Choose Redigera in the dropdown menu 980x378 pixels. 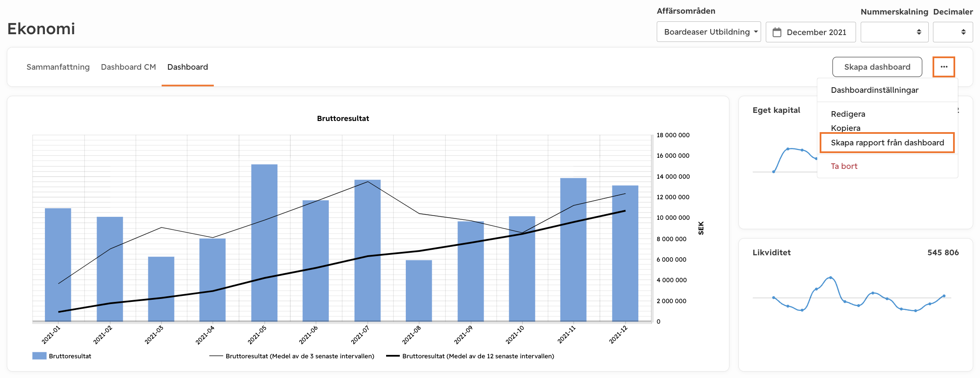tap(848, 114)
